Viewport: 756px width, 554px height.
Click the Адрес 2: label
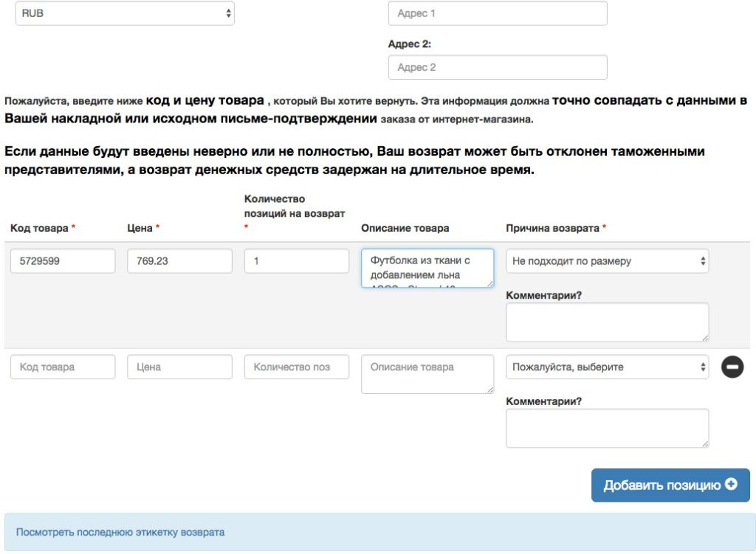pos(409,44)
